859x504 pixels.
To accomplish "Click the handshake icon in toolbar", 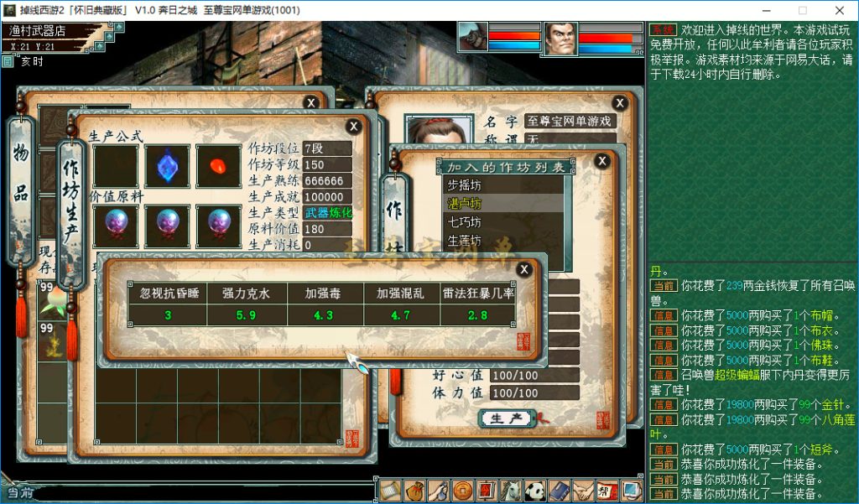I will [584, 490].
